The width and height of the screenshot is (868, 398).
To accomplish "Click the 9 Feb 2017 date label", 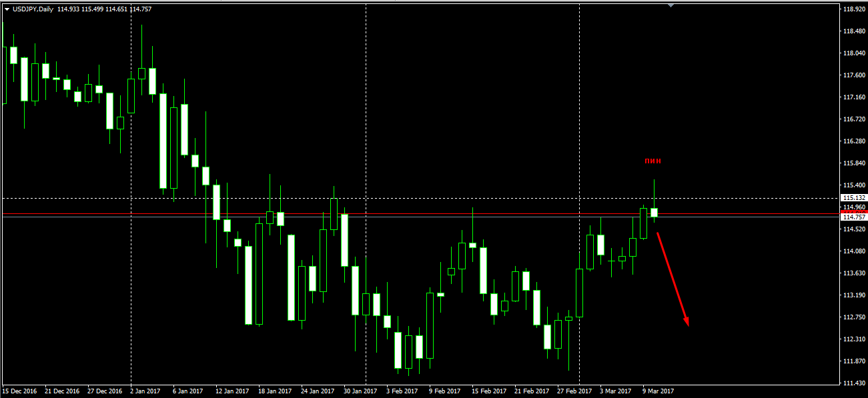I will coord(444,391).
